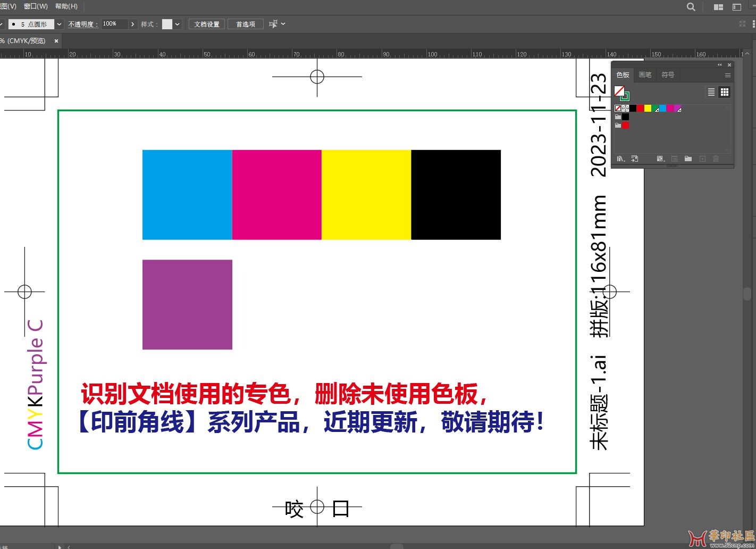This screenshot has height=549, width=756.
Task: Click the add swatch to library icon
Action: pyautogui.click(x=635, y=159)
